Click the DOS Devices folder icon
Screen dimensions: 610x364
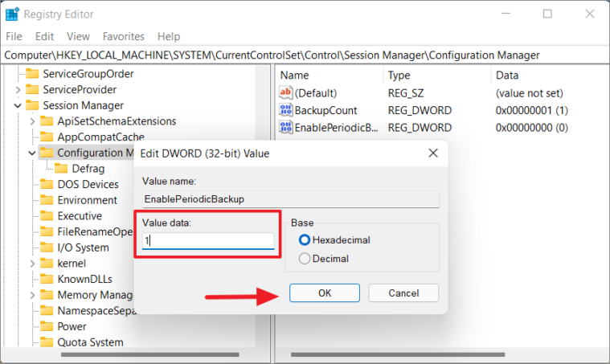coord(47,184)
